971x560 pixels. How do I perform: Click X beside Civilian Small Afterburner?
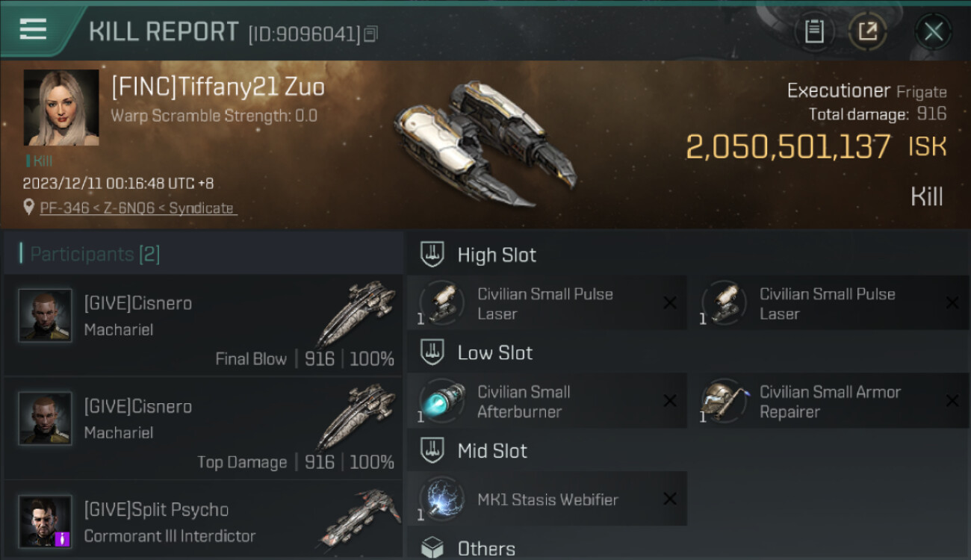(x=670, y=401)
